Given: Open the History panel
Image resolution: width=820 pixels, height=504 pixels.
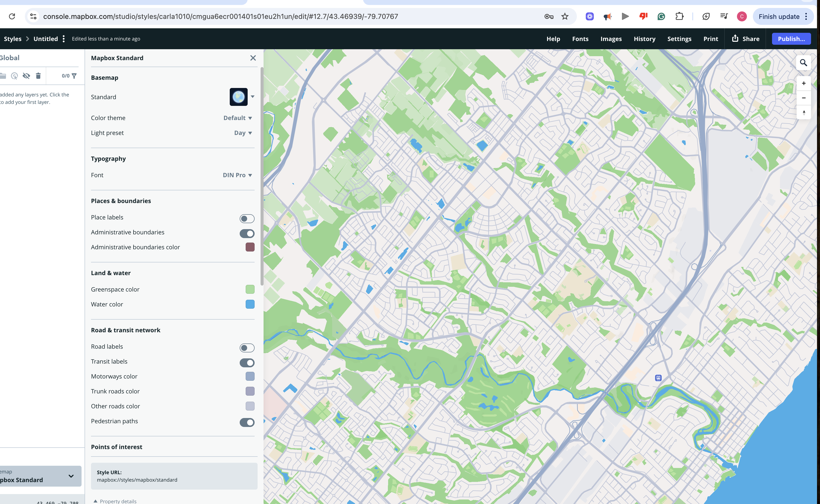Looking at the screenshot, I should tap(644, 39).
